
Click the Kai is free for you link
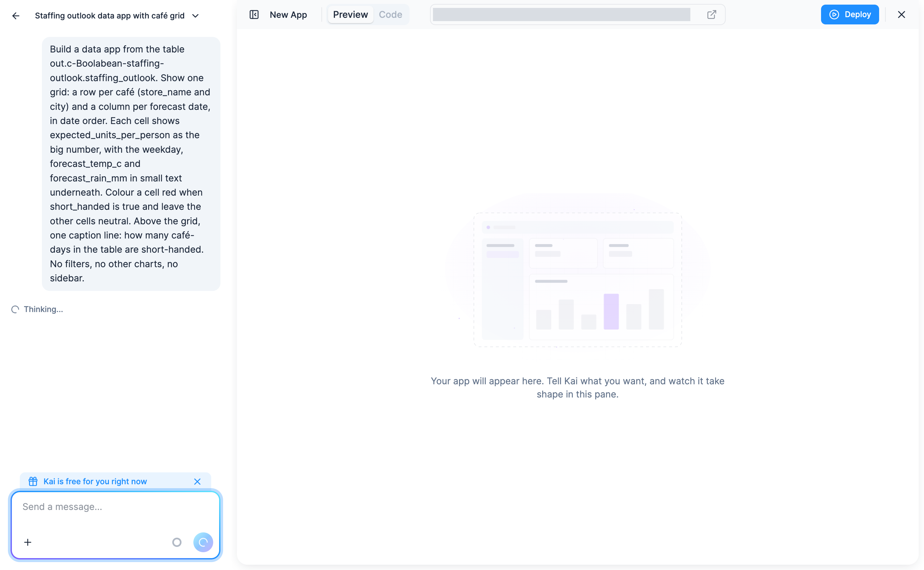click(95, 481)
